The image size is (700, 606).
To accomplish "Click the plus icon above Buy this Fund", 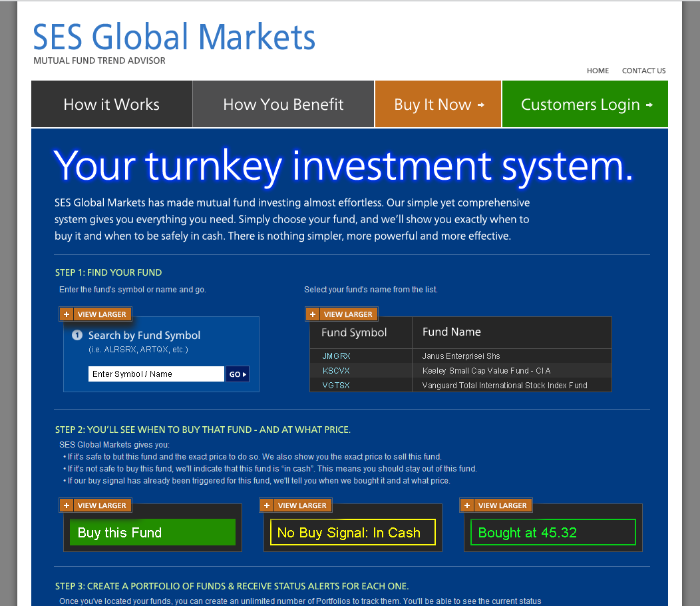I will pyautogui.click(x=67, y=505).
